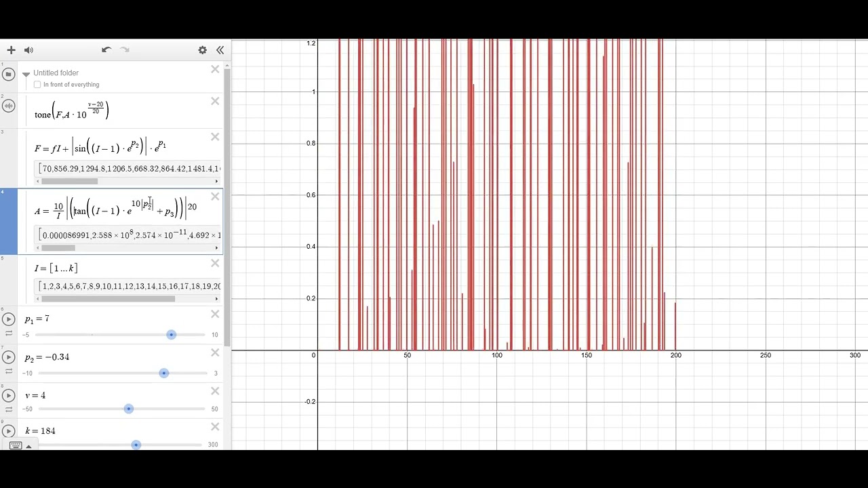Open the Add Item plus menu
The height and width of the screenshot is (488, 868).
pyautogui.click(x=11, y=50)
